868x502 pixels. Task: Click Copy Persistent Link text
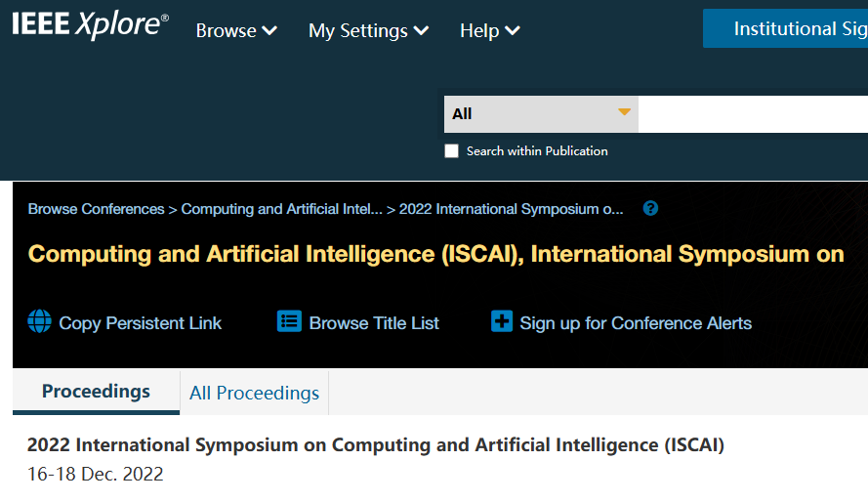tap(141, 323)
